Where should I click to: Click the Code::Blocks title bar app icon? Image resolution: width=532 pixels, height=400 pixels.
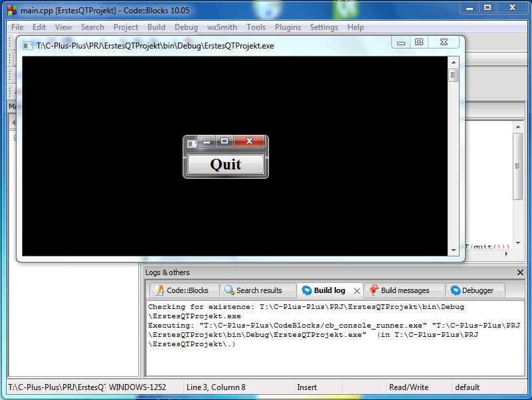[12, 11]
